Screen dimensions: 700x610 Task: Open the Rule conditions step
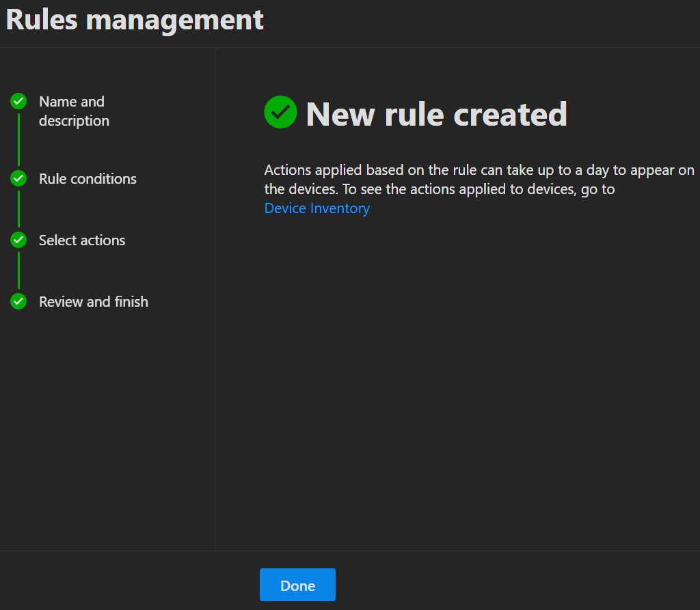[87, 179]
